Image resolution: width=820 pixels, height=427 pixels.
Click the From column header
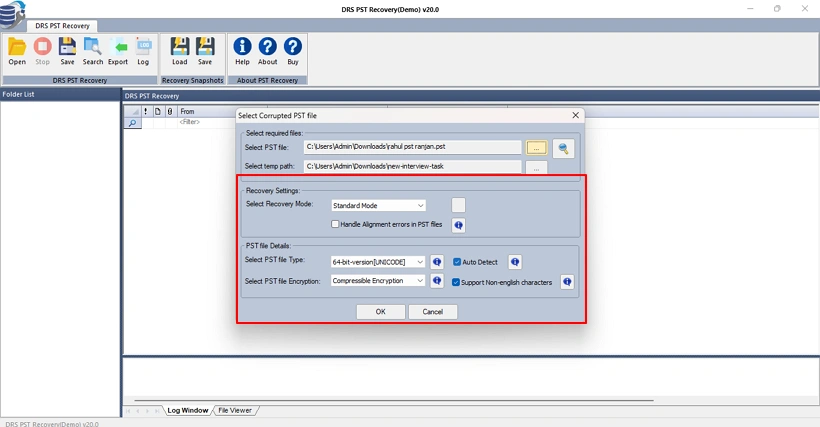[207, 111]
